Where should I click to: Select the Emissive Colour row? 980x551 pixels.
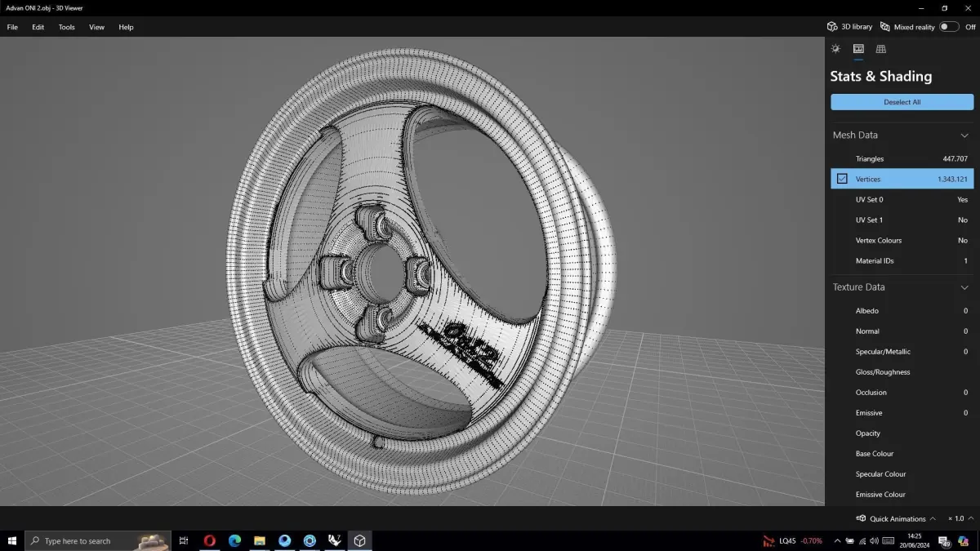(902, 494)
